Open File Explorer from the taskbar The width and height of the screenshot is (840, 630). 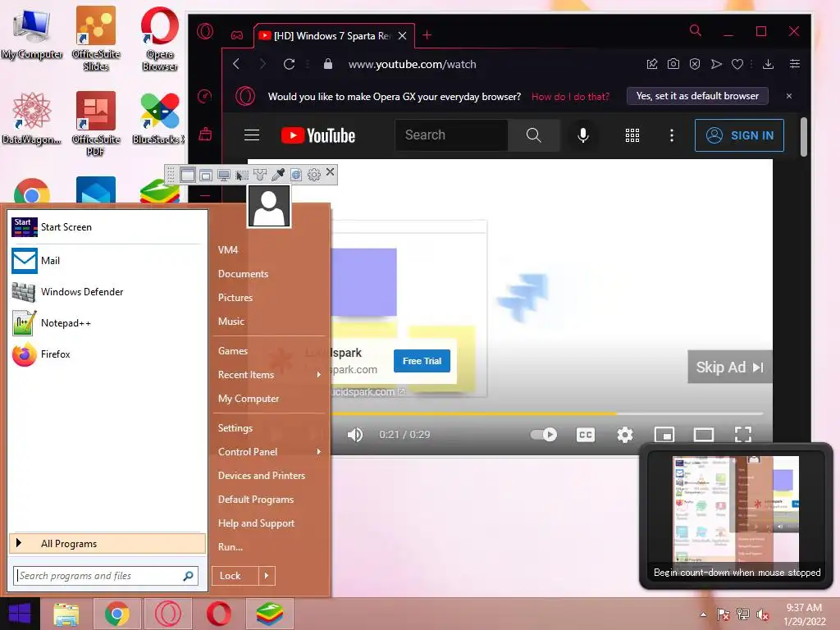[66, 614]
